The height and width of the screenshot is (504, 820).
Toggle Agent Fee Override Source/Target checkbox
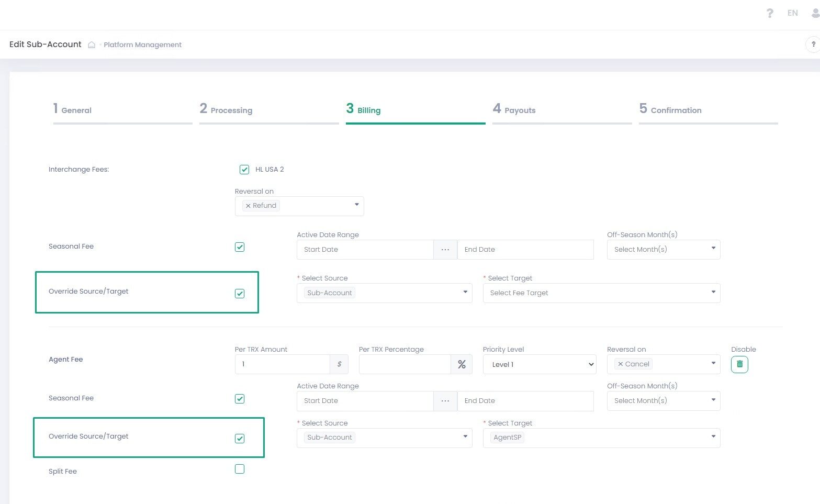click(240, 439)
